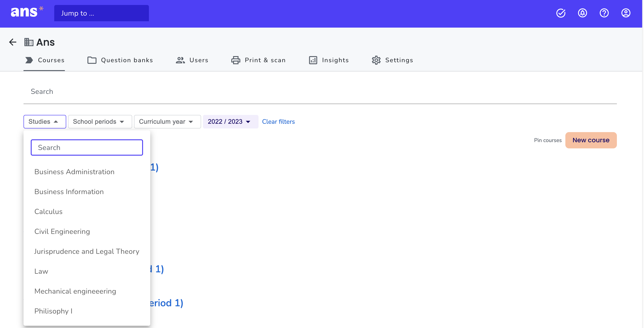Open the Users tab
Viewport: 644px width, 328px height.
pyautogui.click(x=192, y=60)
